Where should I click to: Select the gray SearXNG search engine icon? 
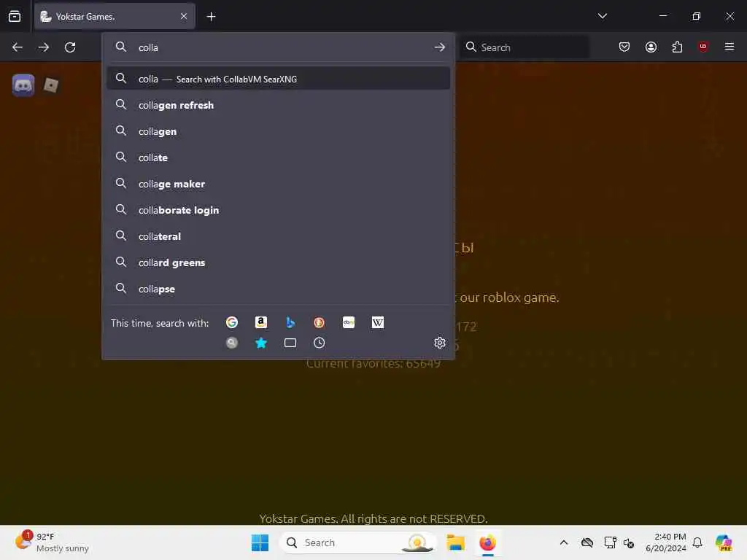coord(232,343)
